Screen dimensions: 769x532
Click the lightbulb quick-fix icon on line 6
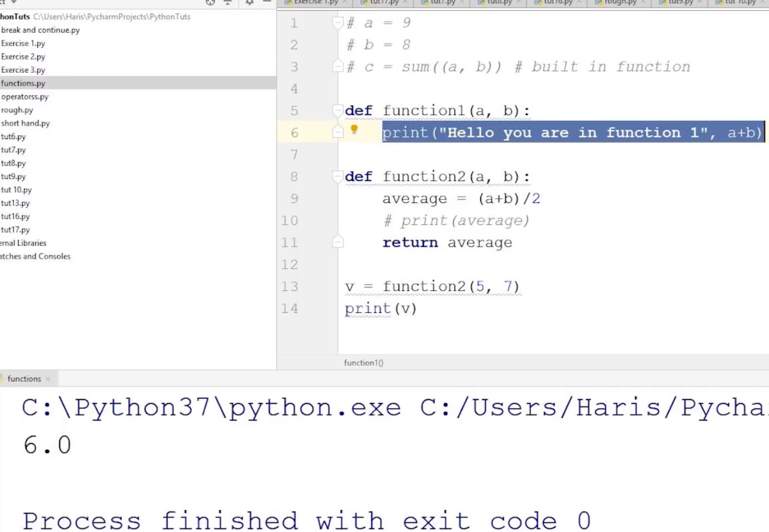(355, 130)
